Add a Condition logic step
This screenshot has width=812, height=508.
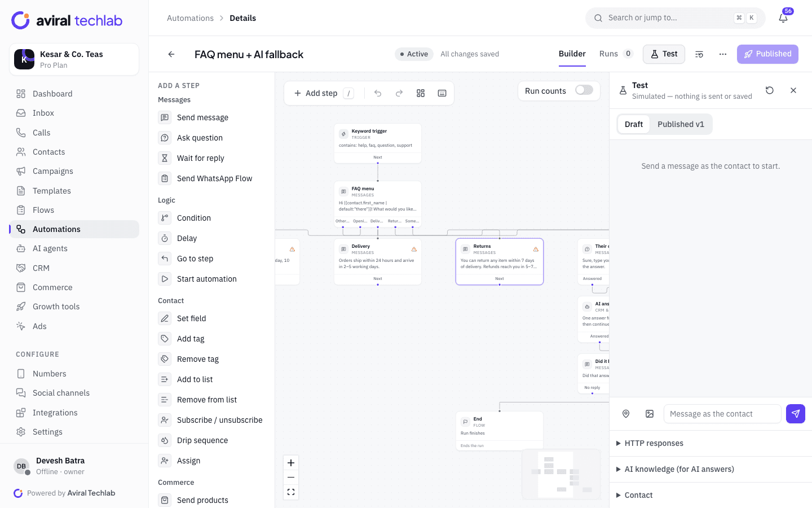click(x=211, y=218)
